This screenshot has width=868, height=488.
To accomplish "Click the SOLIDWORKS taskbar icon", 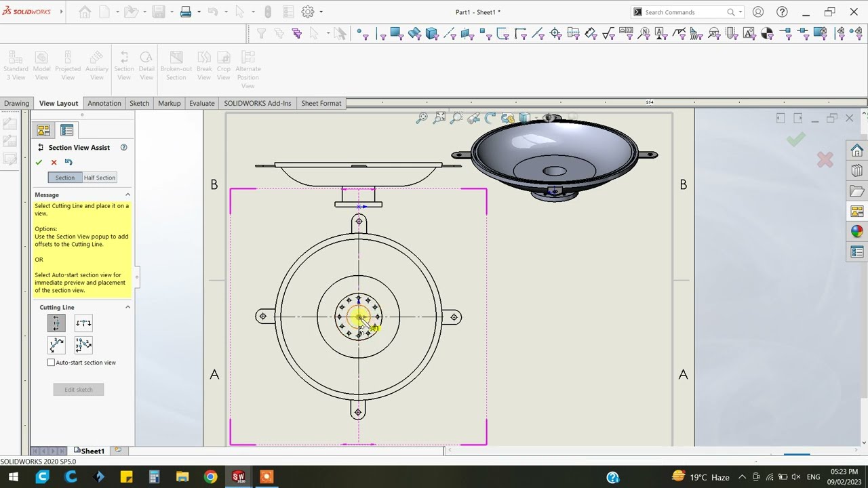I will [x=239, y=476].
